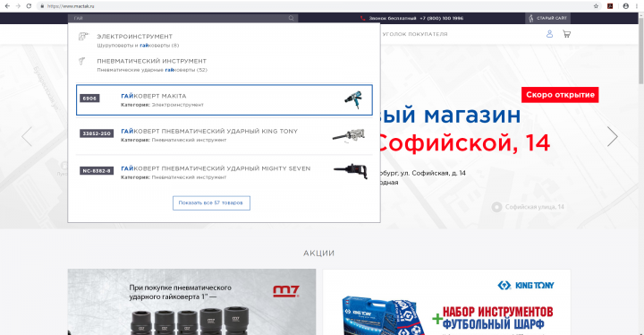Click the King Tony impact wrench thumbnail
The image size is (644, 335).
(349, 135)
